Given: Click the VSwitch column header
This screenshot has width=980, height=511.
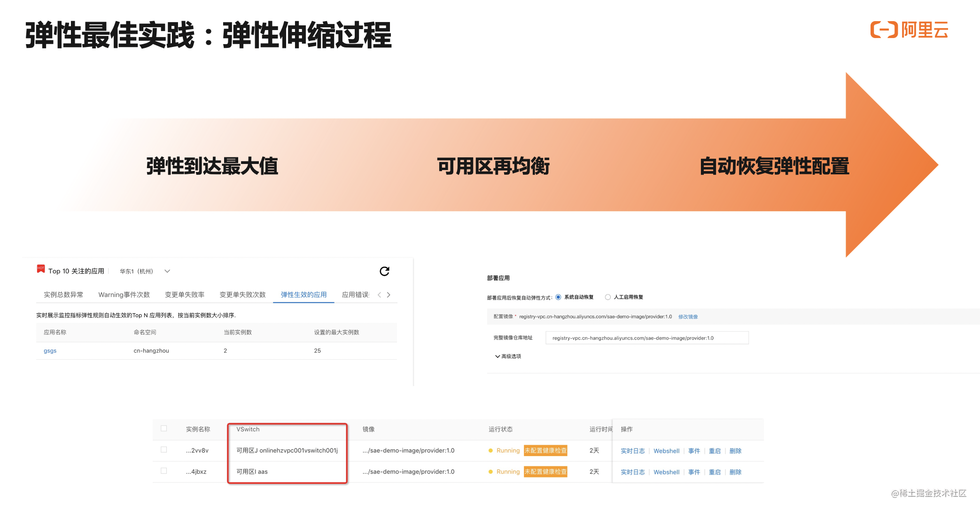Looking at the screenshot, I should click(x=248, y=429).
